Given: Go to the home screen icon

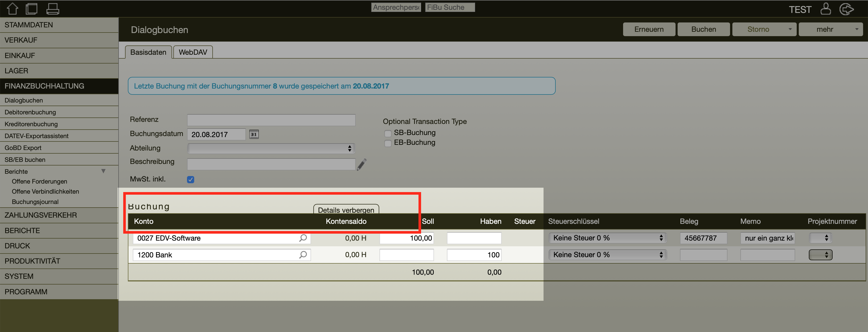Looking at the screenshot, I should [12, 9].
